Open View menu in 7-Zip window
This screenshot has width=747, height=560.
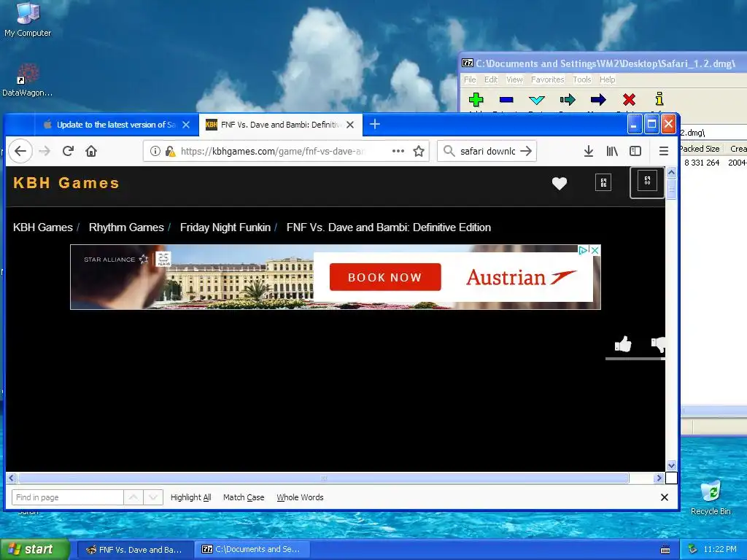point(514,79)
